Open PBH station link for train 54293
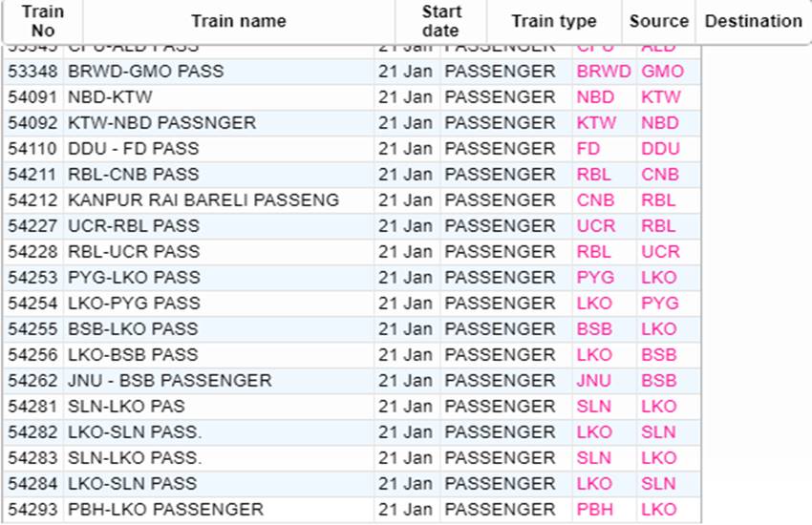This screenshot has height=525, width=812. pos(594,510)
